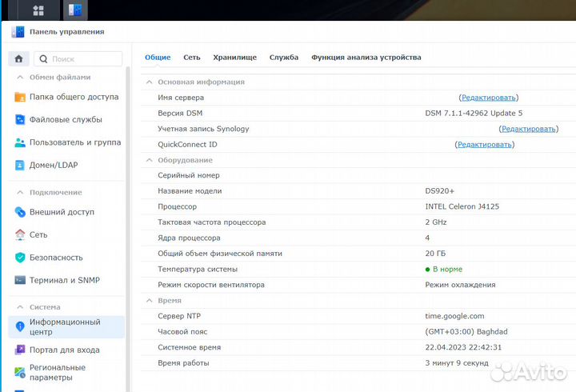This screenshot has width=576, height=392.
Task: Open the Домен/LDAP icon
Action: pos(20,166)
